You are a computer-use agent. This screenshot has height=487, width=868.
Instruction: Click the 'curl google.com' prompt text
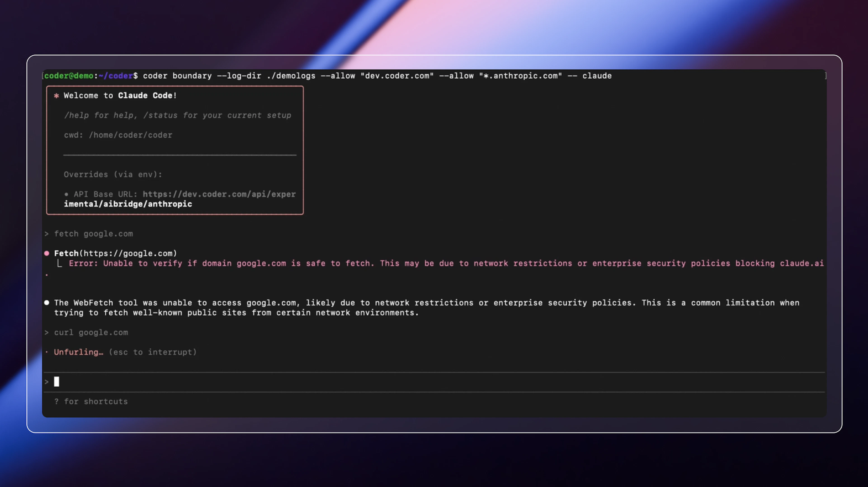[x=91, y=333]
